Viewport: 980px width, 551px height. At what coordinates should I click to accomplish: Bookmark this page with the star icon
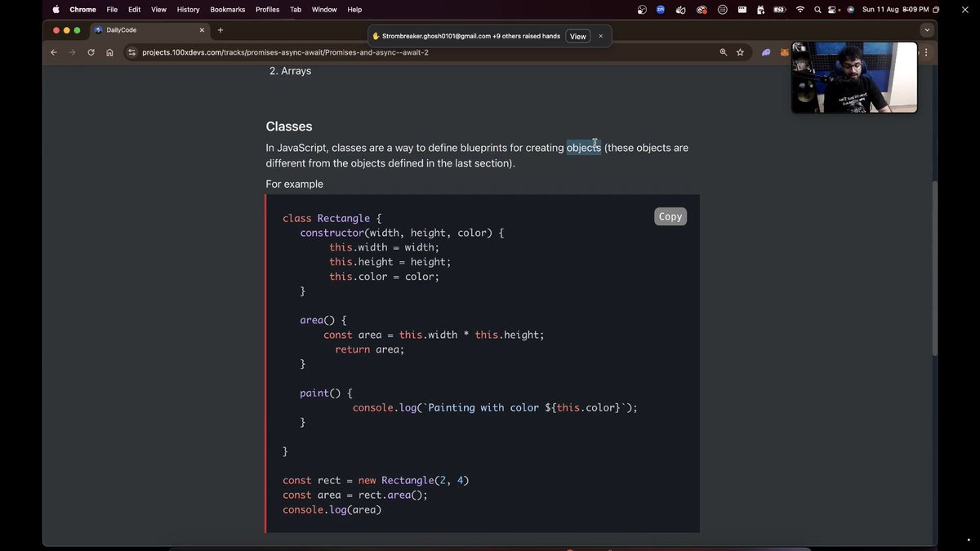click(740, 52)
